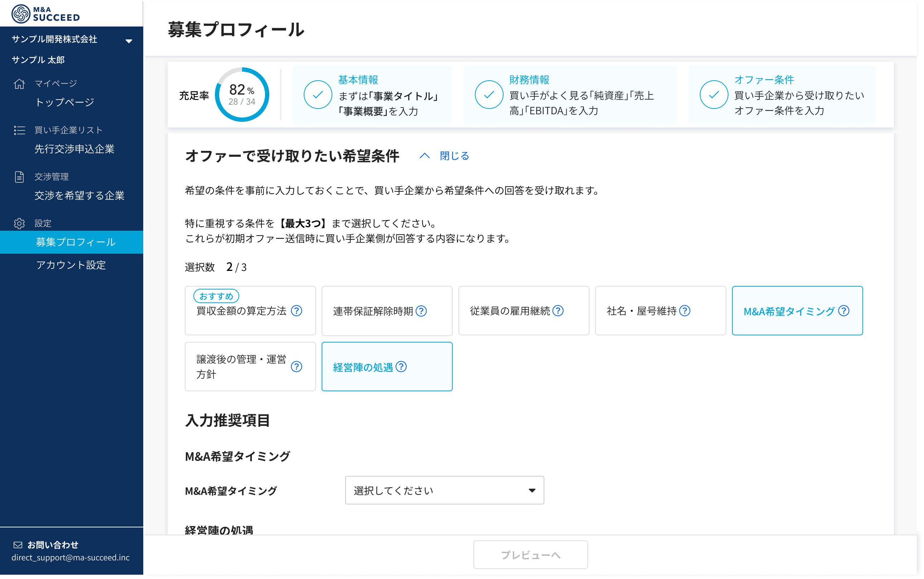Open help tooltip for 従業員の雇用継続
This screenshot has height=579, width=924.
558,311
